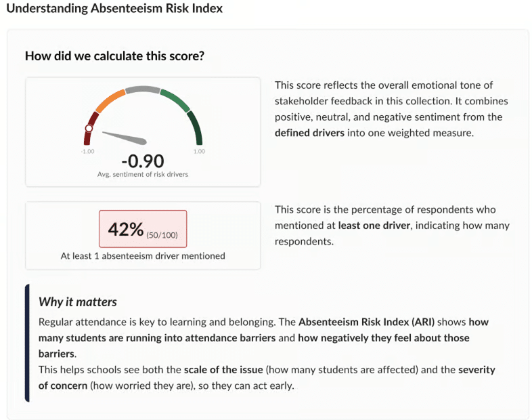The height and width of the screenshot is (420, 532).
Task: Click the white circle marker on the gauge
Action: tap(89, 128)
